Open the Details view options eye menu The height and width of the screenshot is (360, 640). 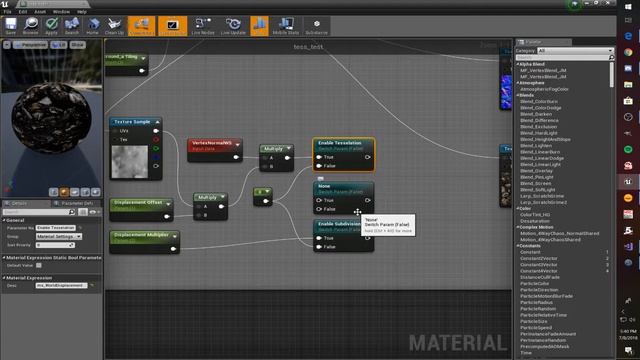coord(94,212)
